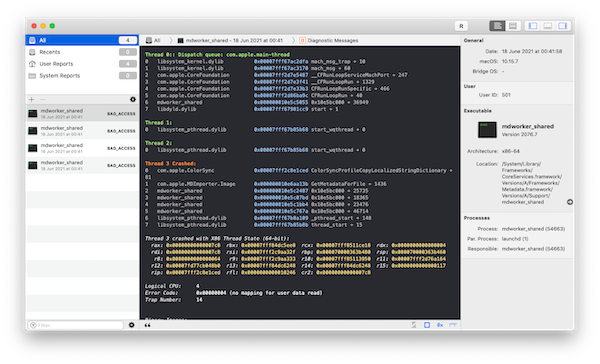Click the Process value mdworker_shared (54663)

click(x=533, y=229)
